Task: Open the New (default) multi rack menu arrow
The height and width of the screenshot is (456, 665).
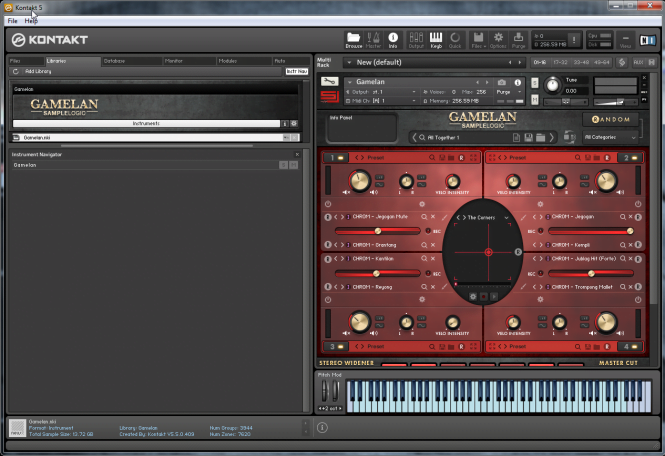Action: [x=349, y=62]
